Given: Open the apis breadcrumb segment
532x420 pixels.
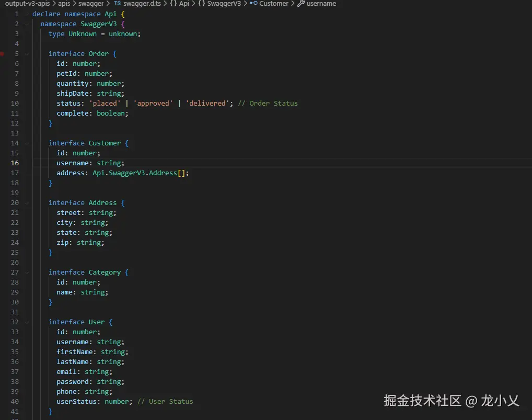Looking at the screenshot, I should tap(64, 3).
